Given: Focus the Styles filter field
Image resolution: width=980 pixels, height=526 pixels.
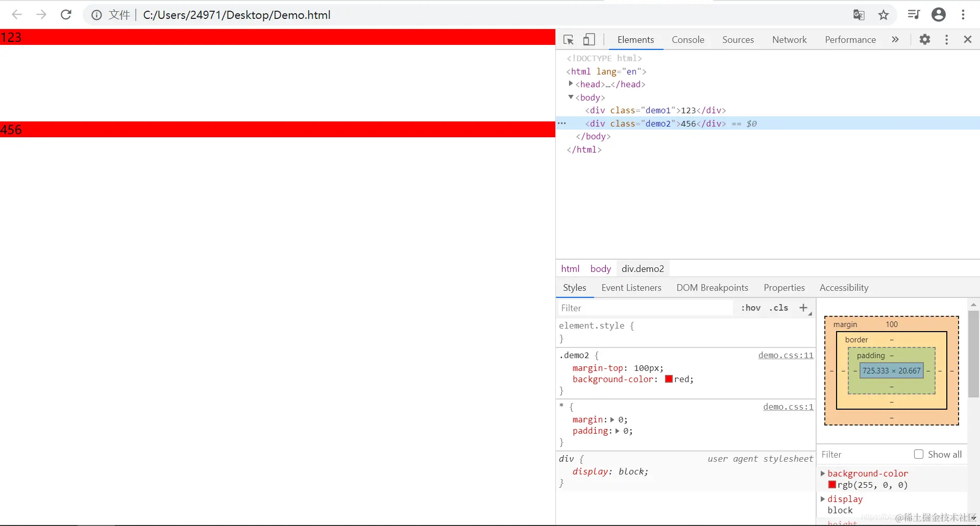Looking at the screenshot, I should (x=645, y=308).
